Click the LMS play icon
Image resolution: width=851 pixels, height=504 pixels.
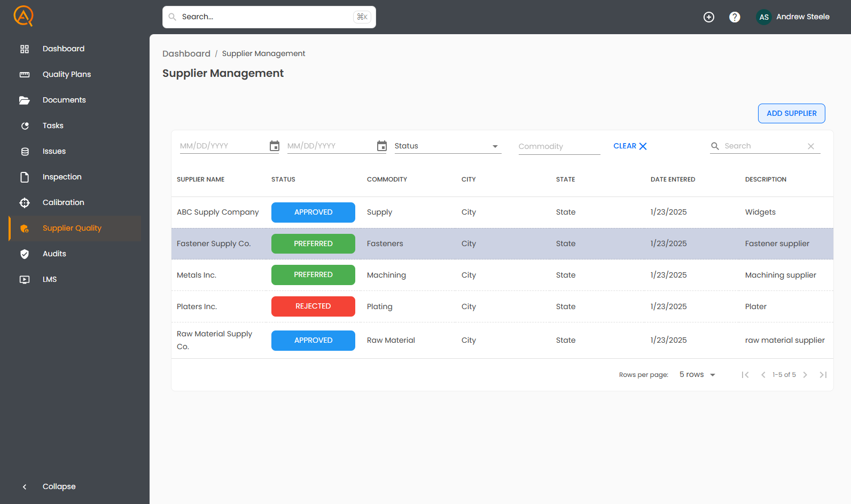(x=25, y=280)
